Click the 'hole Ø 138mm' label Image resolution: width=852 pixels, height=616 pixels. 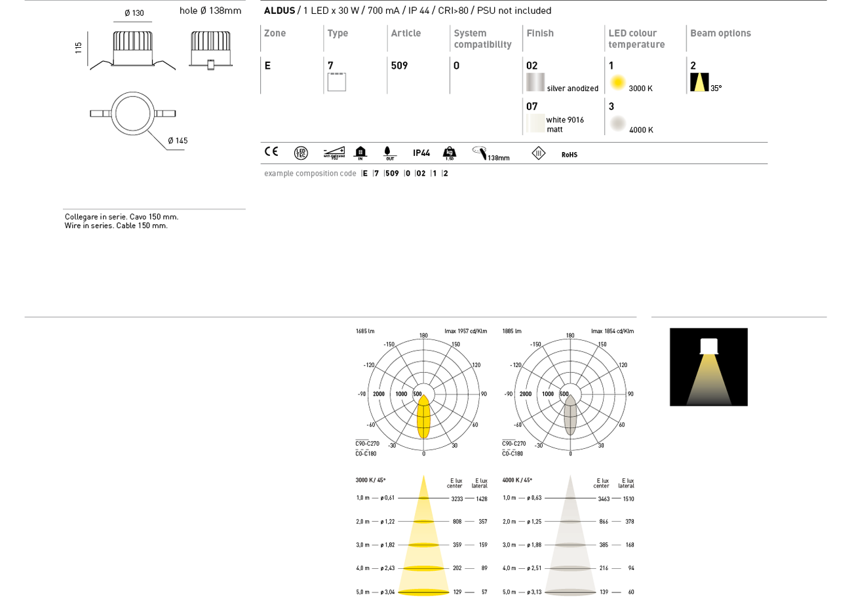210,10
